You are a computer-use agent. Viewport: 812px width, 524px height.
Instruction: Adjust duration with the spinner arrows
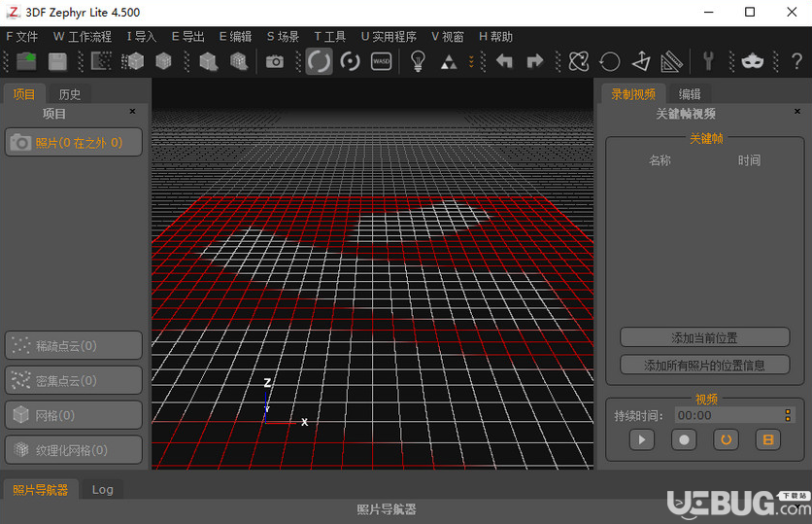[788, 415]
